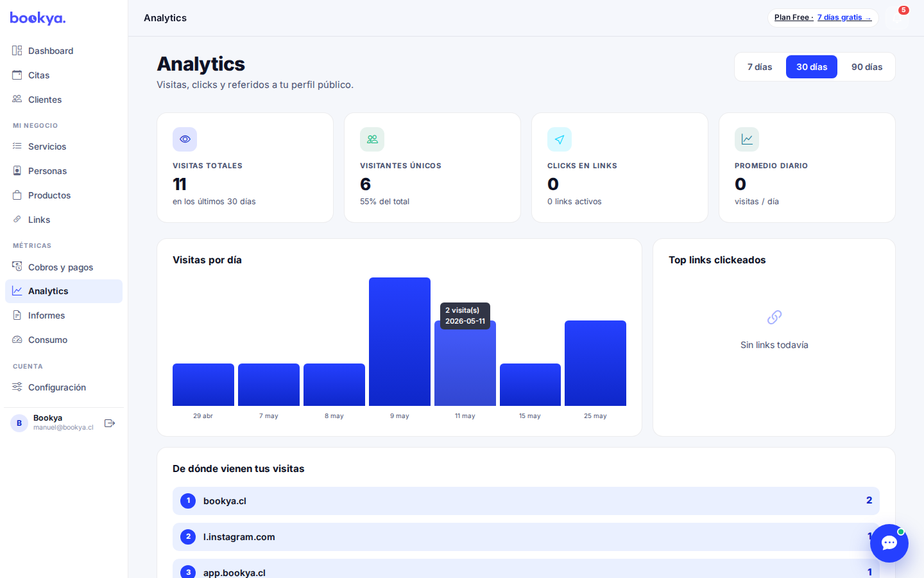924x578 pixels.
Task: Click the logout icon next to Bookya
Action: click(110, 423)
